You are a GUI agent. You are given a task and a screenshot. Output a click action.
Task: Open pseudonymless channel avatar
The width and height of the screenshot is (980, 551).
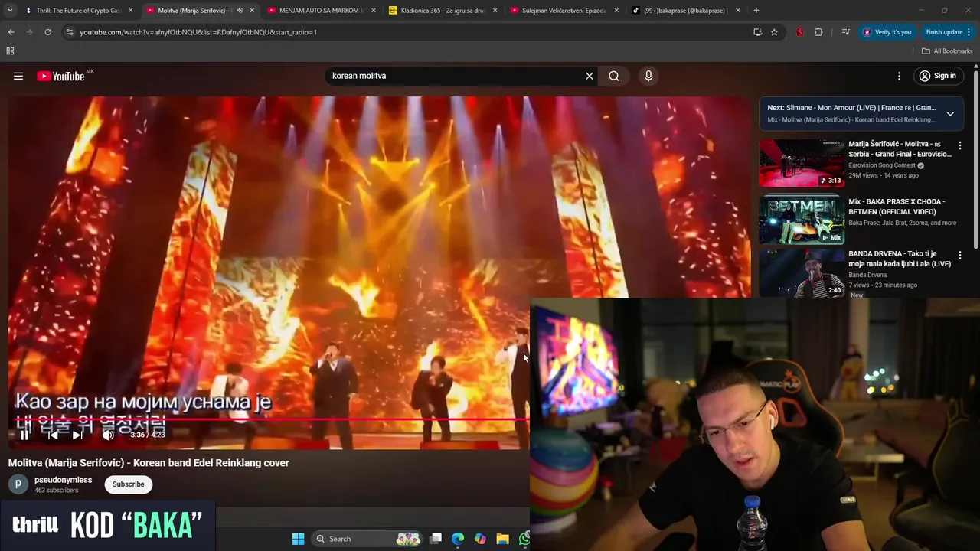(x=18, y=484)
